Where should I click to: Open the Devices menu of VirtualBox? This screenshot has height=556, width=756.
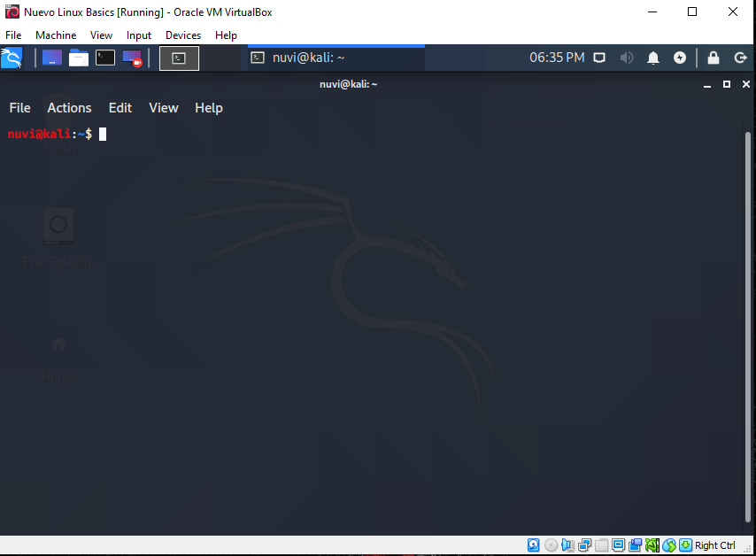click(x=182, y=35)
